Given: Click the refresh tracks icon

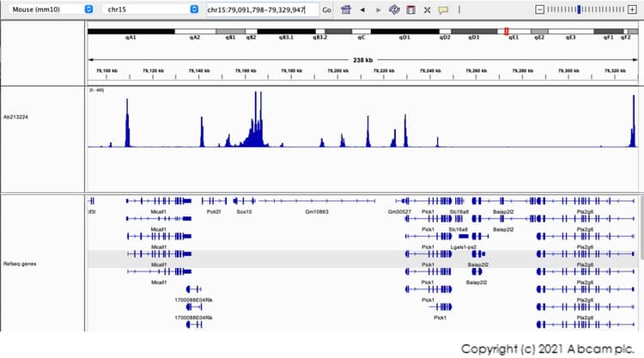Looking at the screenshot, I should [394, 9].
